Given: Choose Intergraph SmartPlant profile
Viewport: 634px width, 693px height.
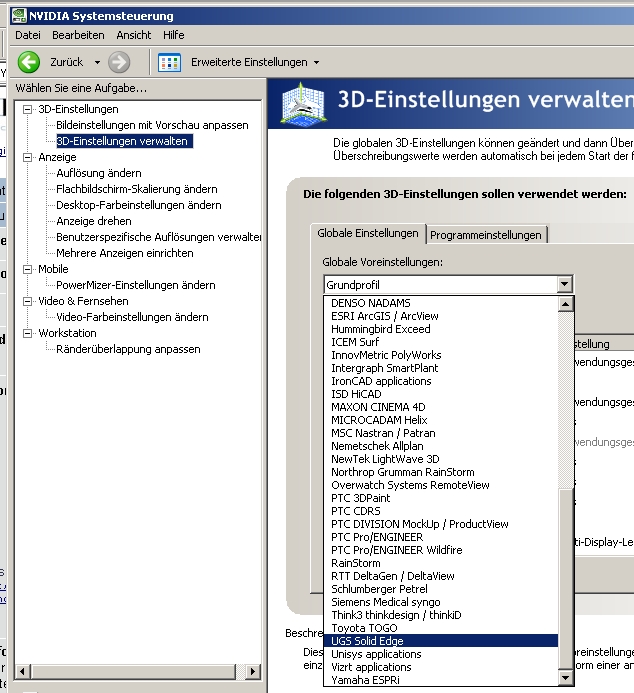Looking at the screenshot, I should pos(441,368).
